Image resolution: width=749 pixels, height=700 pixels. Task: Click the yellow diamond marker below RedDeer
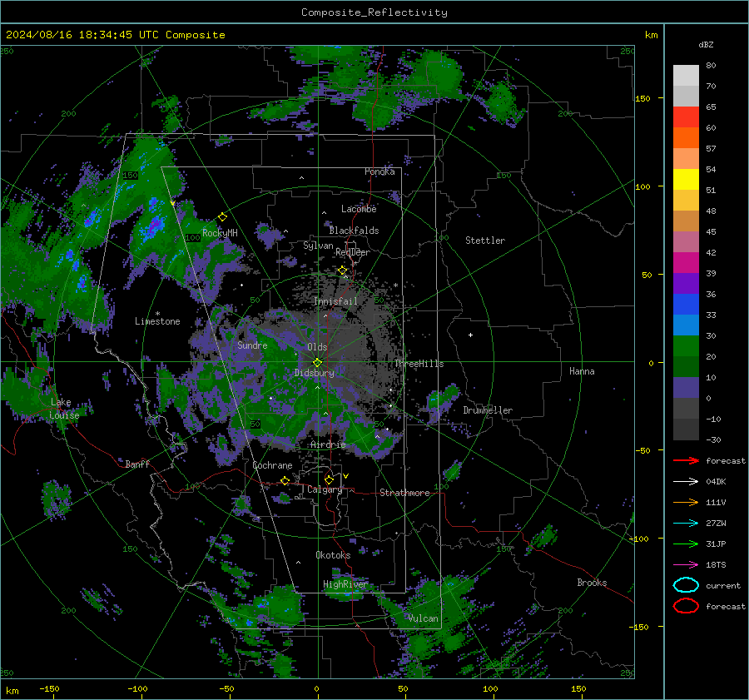[343, 271]
